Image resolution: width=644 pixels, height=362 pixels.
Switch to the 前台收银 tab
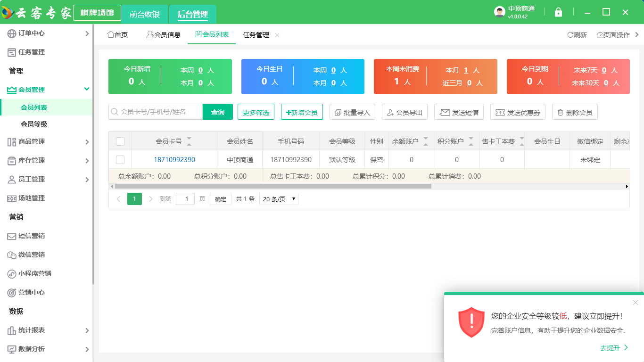point(145,14)
